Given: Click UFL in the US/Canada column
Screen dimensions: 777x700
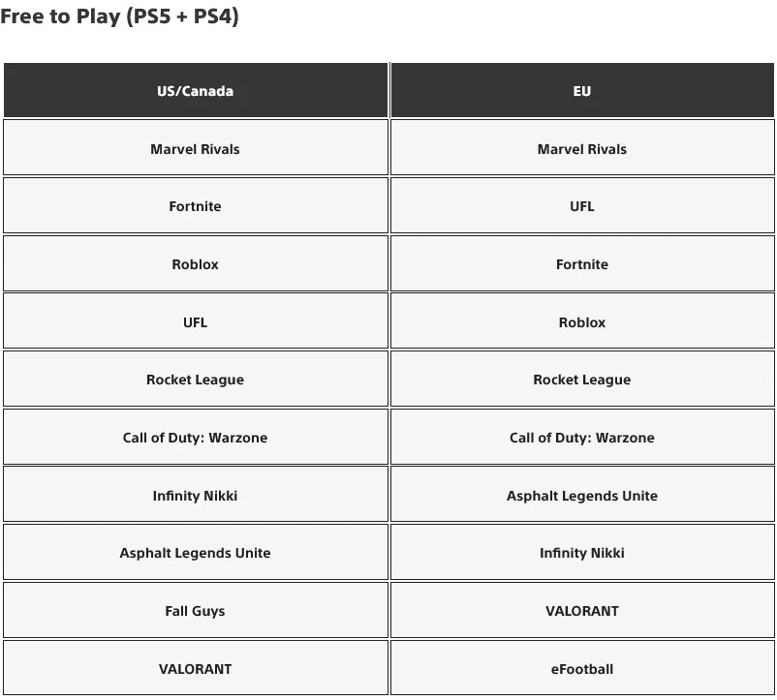Looking at the screenshot, I should tap(196, 320).
